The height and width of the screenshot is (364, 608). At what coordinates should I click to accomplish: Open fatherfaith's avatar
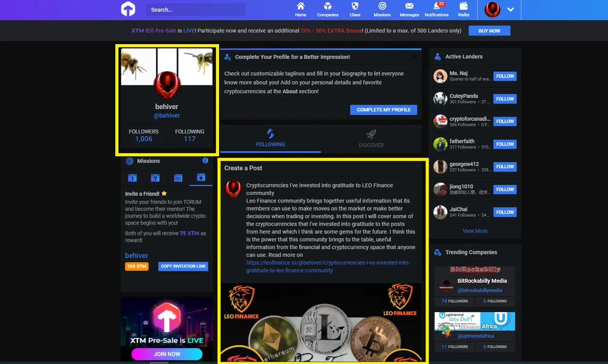tap(440, 144)
